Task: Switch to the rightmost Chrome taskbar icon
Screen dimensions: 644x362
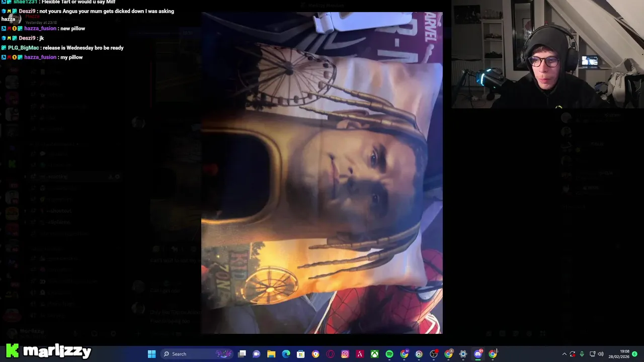Action: (x=493, y=354)
